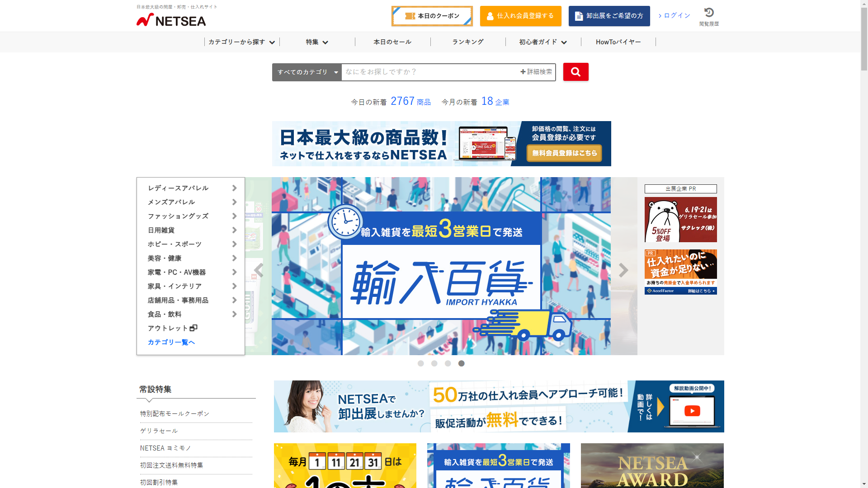
Task: Focus the なにをお探しですか search field
Action: pos(429,72)
